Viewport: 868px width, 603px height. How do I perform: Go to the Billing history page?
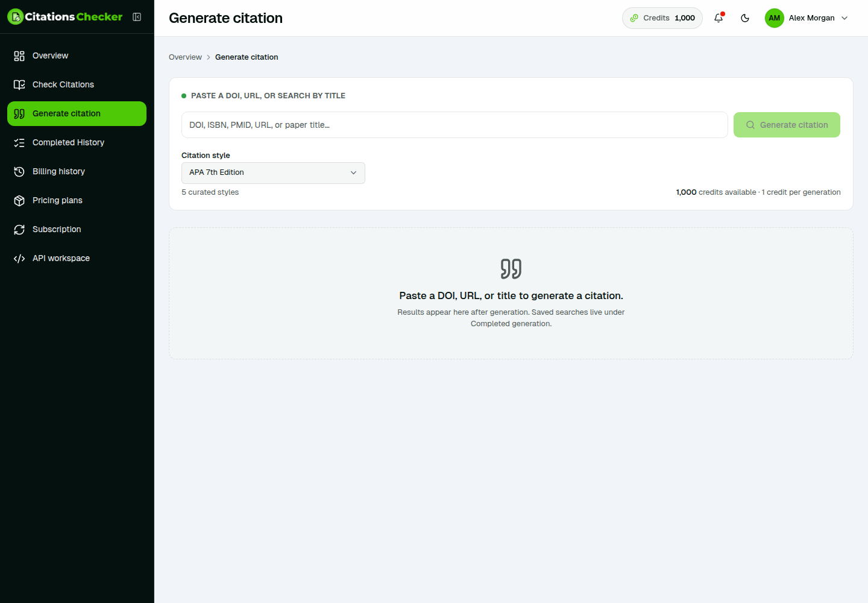click(x=77, y=172)
